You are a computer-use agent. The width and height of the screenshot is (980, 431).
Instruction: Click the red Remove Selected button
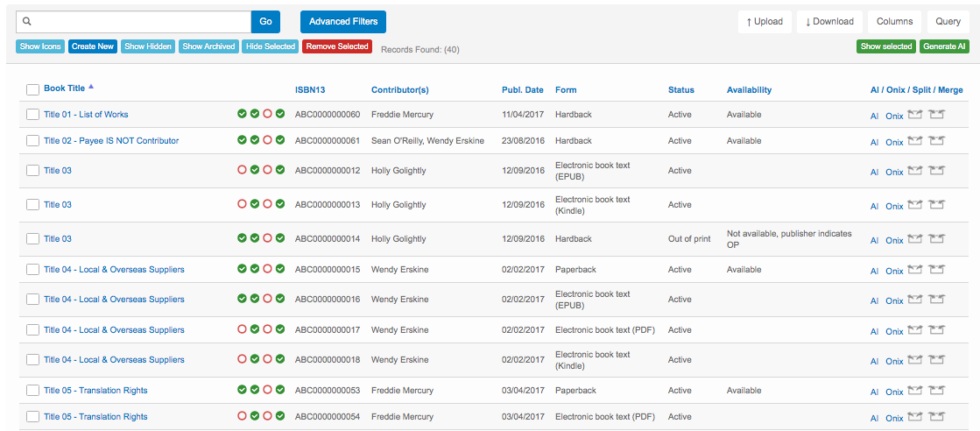[337, 46]
